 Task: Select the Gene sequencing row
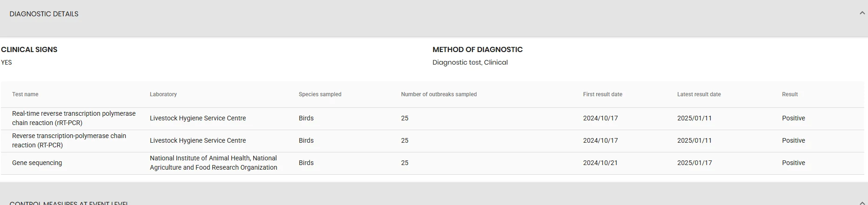tap(432, 163)
